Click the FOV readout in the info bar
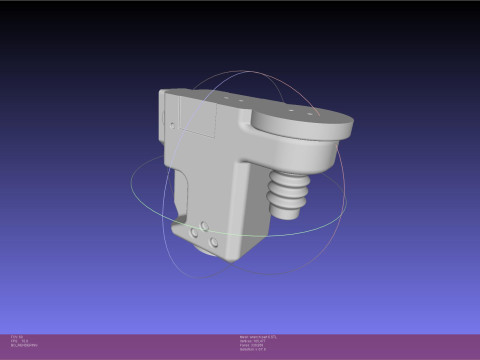This screenshot has height=360, width=480. (x=17, y=337)
